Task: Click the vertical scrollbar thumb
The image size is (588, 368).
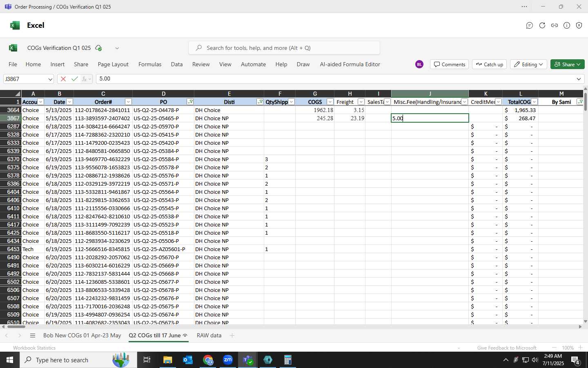Action: [x=586, y=102]
